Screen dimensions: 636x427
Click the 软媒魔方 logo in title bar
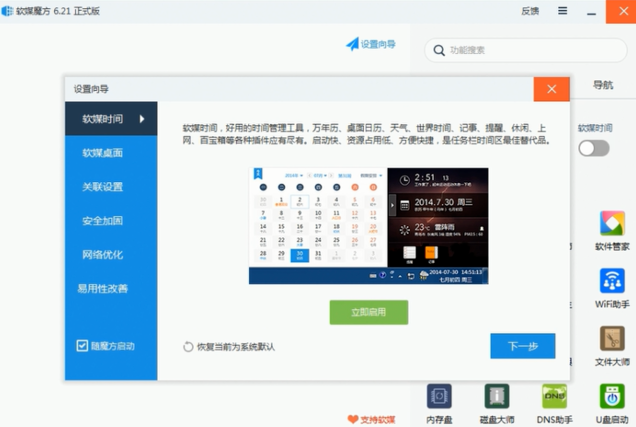click(x=7, y=11)
